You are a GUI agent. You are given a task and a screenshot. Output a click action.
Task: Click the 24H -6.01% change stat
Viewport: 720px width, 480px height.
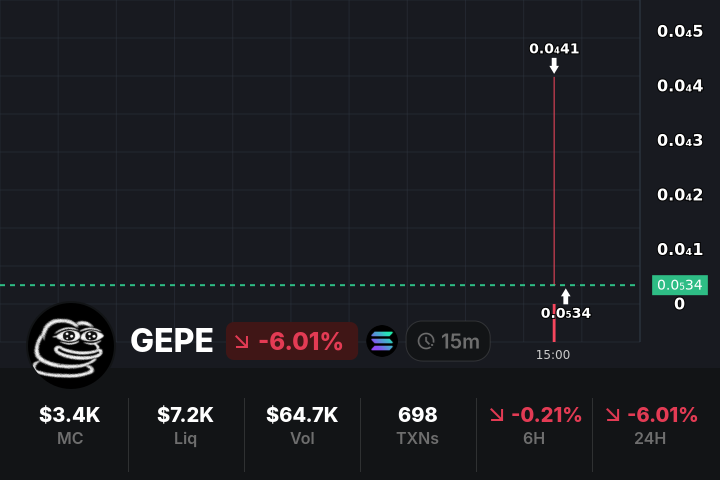pyautogui.click(x=650, y=425)
